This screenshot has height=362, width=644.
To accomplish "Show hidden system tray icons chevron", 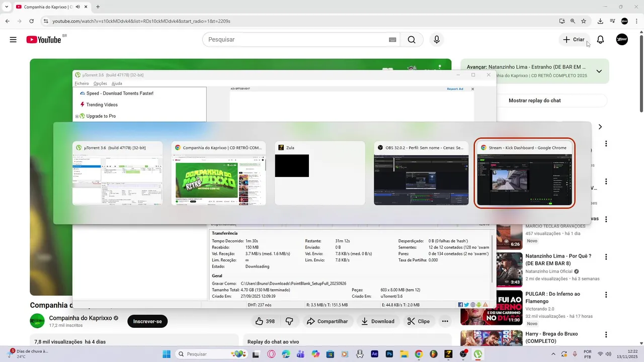I will (x=553, y=354).
